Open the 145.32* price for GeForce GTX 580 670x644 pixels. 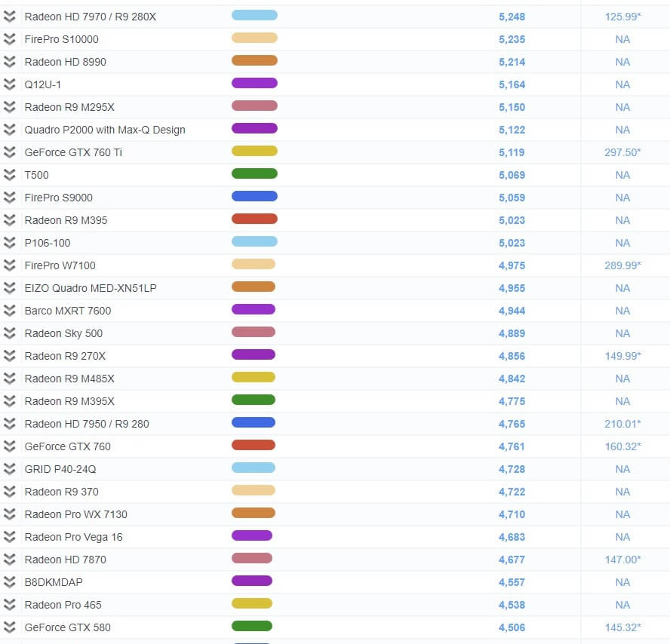coord(622,628)
